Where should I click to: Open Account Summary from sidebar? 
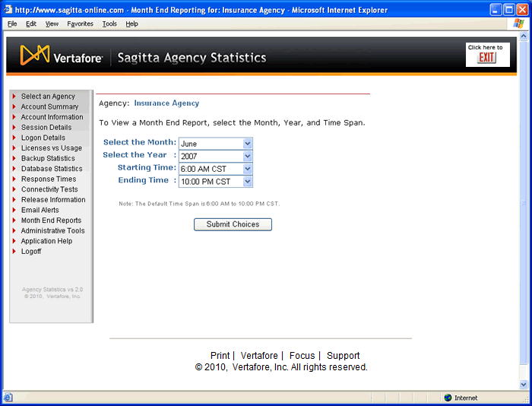[x=50, y=106]
